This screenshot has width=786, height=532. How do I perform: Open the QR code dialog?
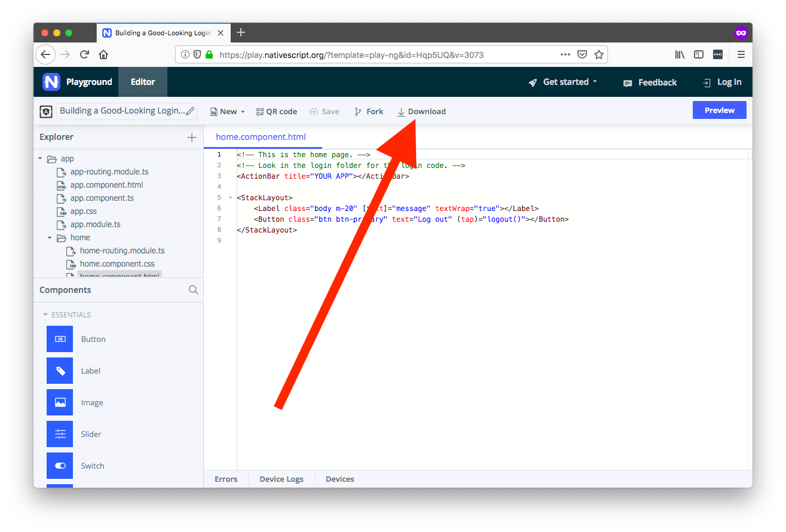click(x=276, y=112)
